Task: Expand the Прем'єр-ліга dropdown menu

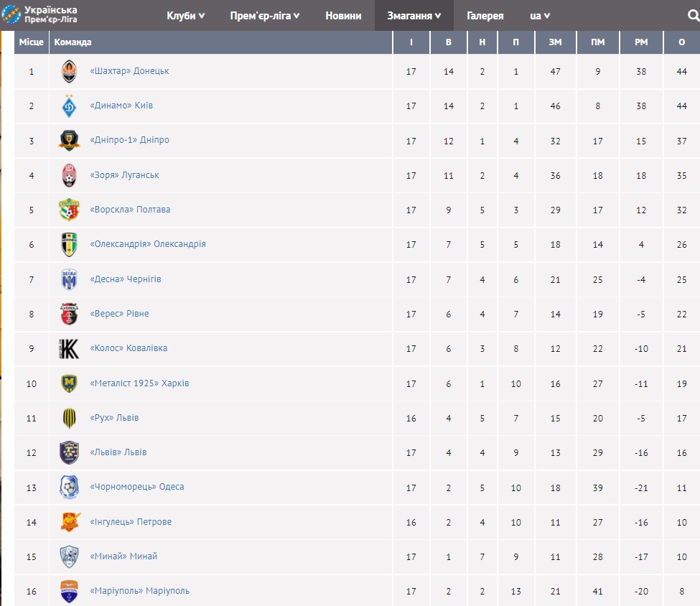Action: point(265,16)
